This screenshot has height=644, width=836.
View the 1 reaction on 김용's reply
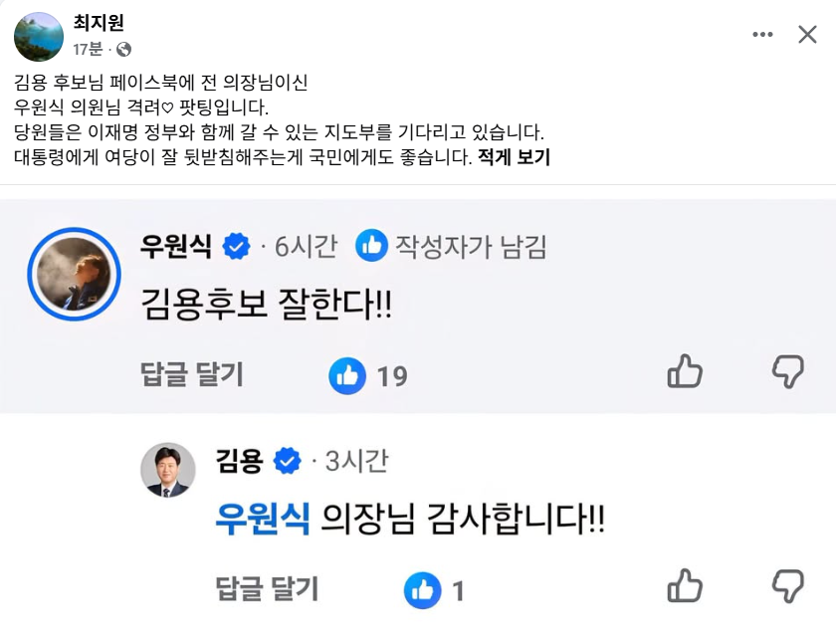tap(435, 590)
